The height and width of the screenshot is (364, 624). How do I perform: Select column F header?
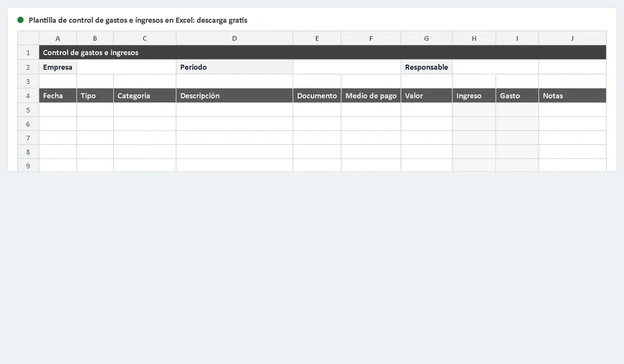tap(371, 38)
